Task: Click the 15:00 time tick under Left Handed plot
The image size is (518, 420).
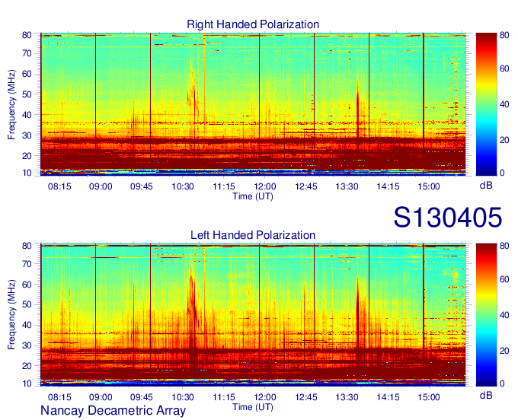Action: [429, 397]
